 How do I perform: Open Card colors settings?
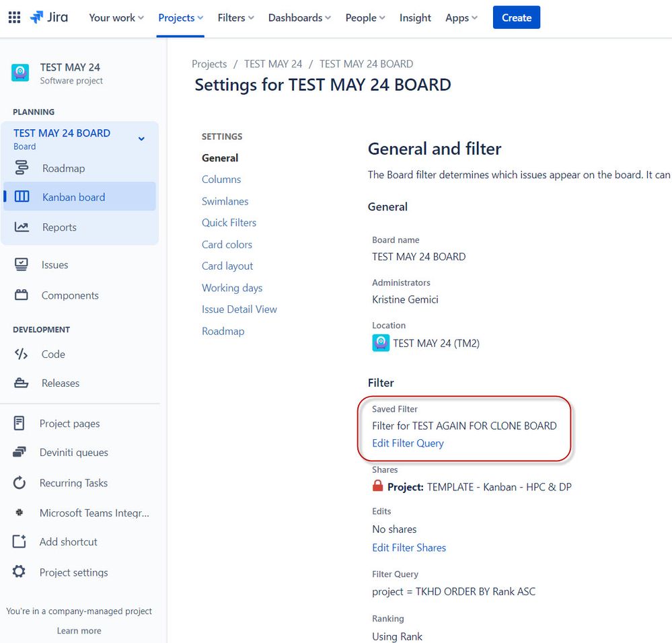227,244
